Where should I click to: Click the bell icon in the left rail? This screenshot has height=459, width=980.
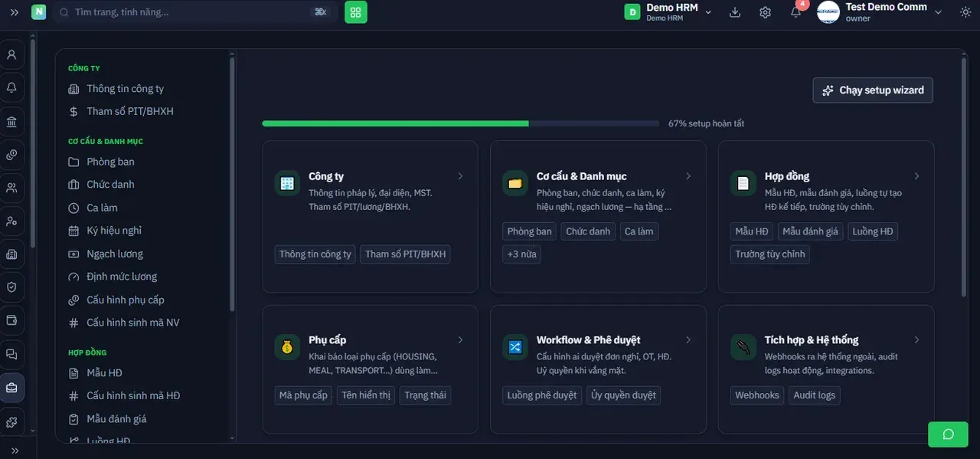pyautogui.click(x=11, y=88)
